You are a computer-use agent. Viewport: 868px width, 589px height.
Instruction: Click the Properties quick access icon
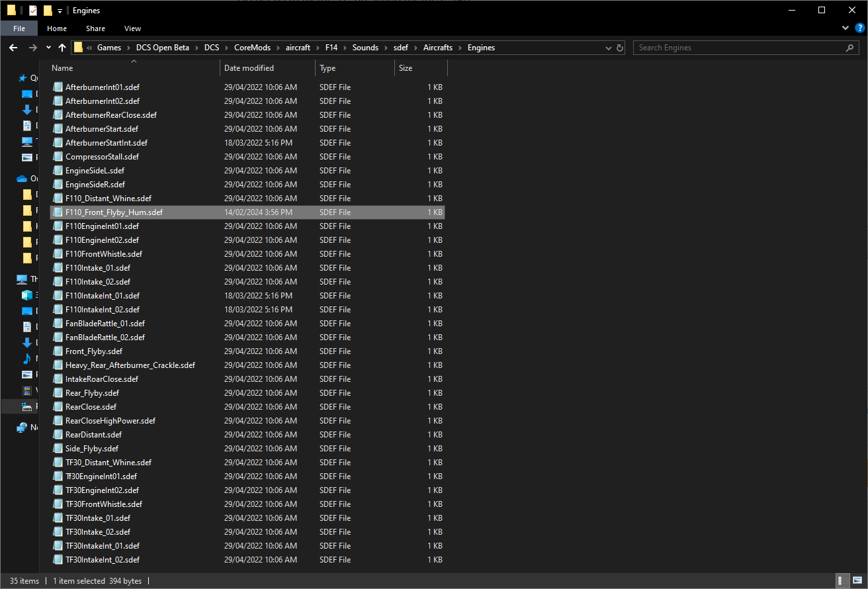33,11
